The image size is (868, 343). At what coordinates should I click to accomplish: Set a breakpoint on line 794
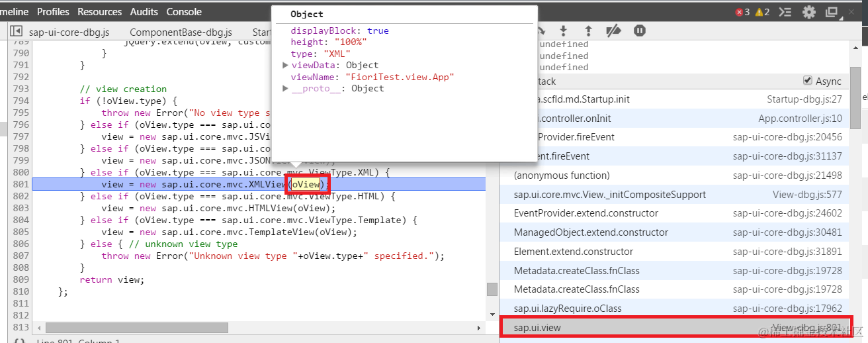(21, 101)
